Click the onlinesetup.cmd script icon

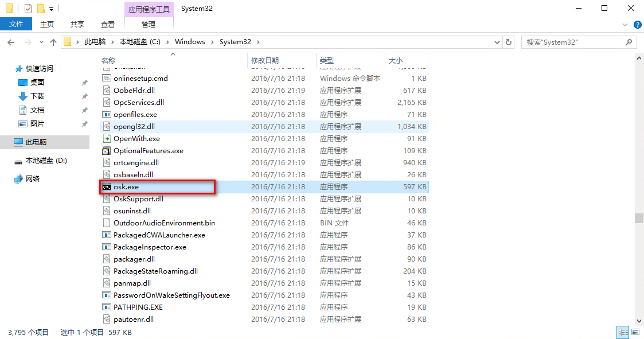(x=106, y=79)
